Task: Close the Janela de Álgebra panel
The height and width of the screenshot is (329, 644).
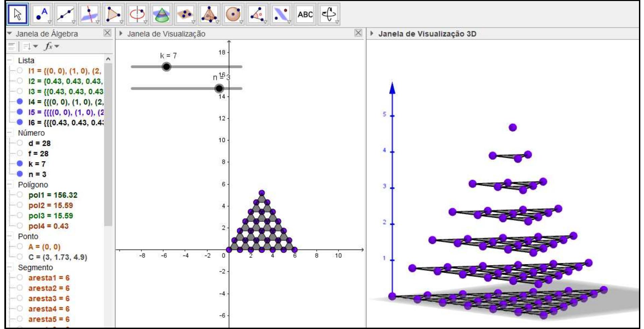Action: point(107,33)
